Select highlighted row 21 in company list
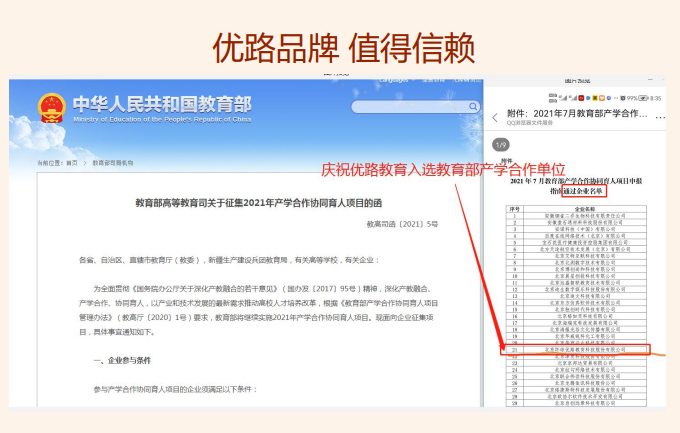This screenshot has height=433, width=680. click(575, 350)
